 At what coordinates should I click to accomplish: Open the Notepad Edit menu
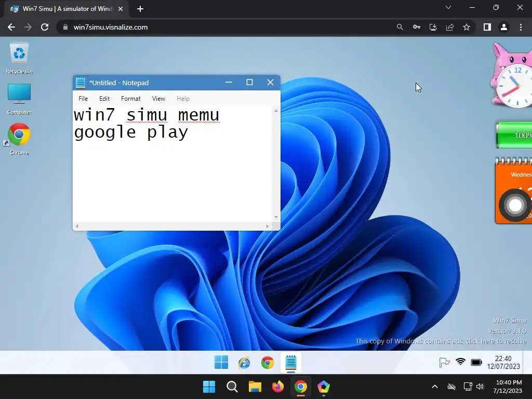pos(104,98)
